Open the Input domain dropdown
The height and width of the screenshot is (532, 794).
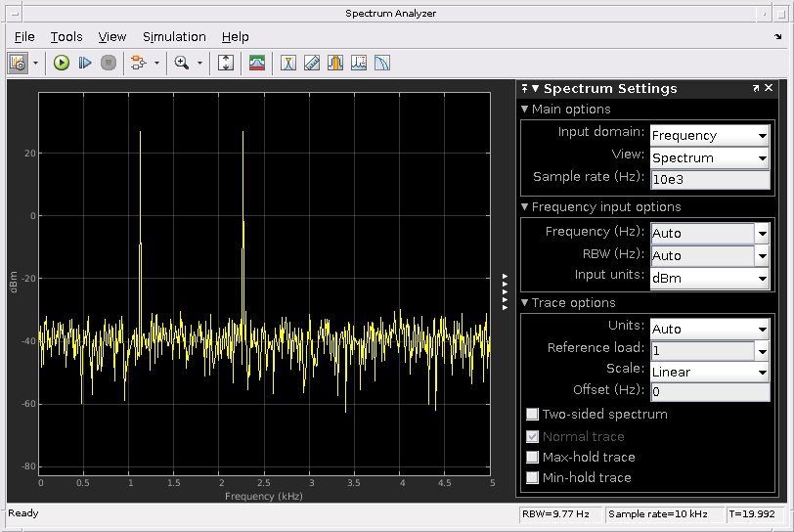(x=710, y=136)
